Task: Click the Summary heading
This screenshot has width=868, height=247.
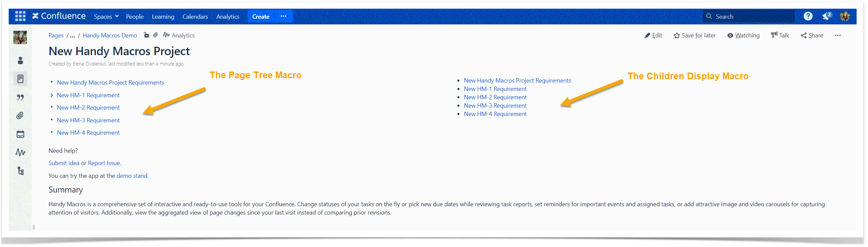Action: [x=65, y=190]
